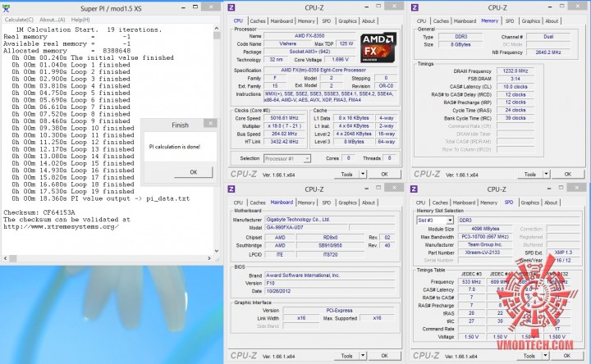Click the Core Speed value 5016.61 MHz
This screenshot has width=591, height=364.
pyautogui.click(x=284, y=118)
